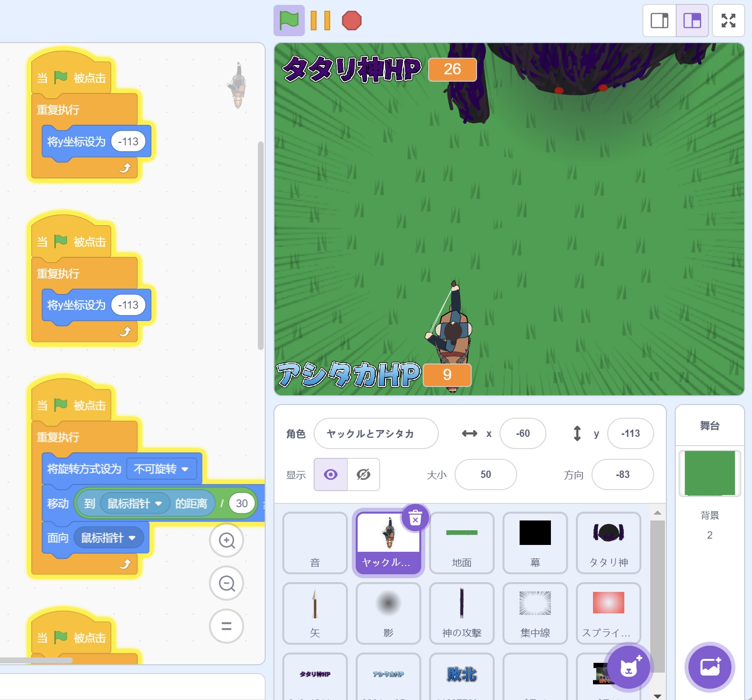Image resolution: width=752 pixels, height=700 pixels.
Task: Delete the selected ヤックル sprite with the trash icon
Action: click(x=415, y=518)
